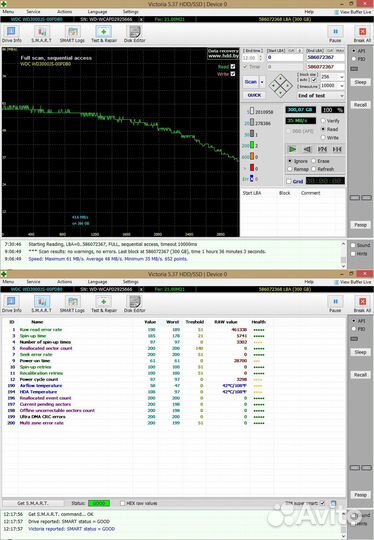
Task: Click the diamond navigation right arrow
Action: tap(288, 85)
